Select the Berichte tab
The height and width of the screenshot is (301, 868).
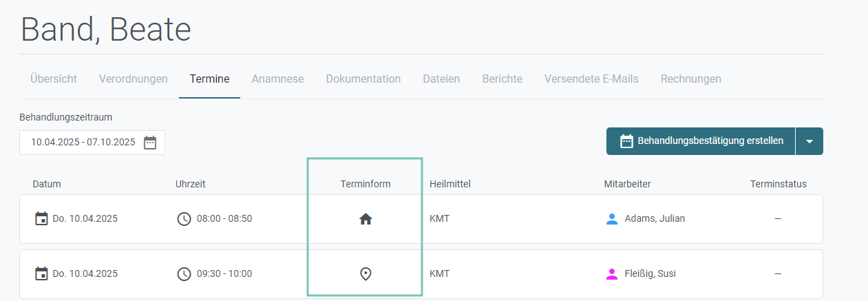coord(502,79)
